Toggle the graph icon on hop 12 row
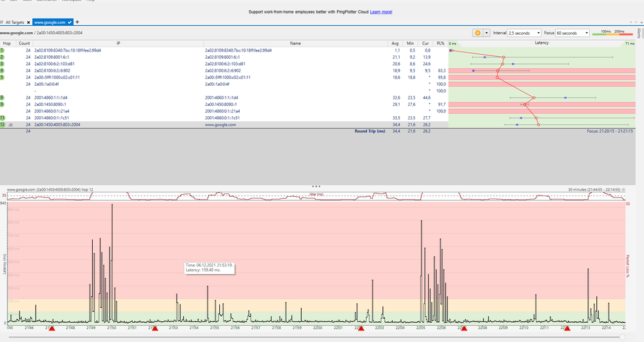The height and width of the screenshot is (342, 644). click(10, 125)
